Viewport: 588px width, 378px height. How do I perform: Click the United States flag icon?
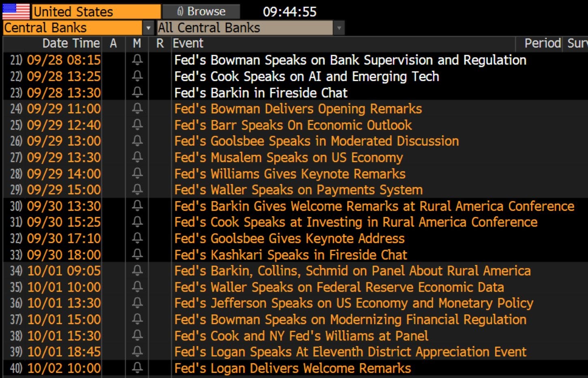16,11
